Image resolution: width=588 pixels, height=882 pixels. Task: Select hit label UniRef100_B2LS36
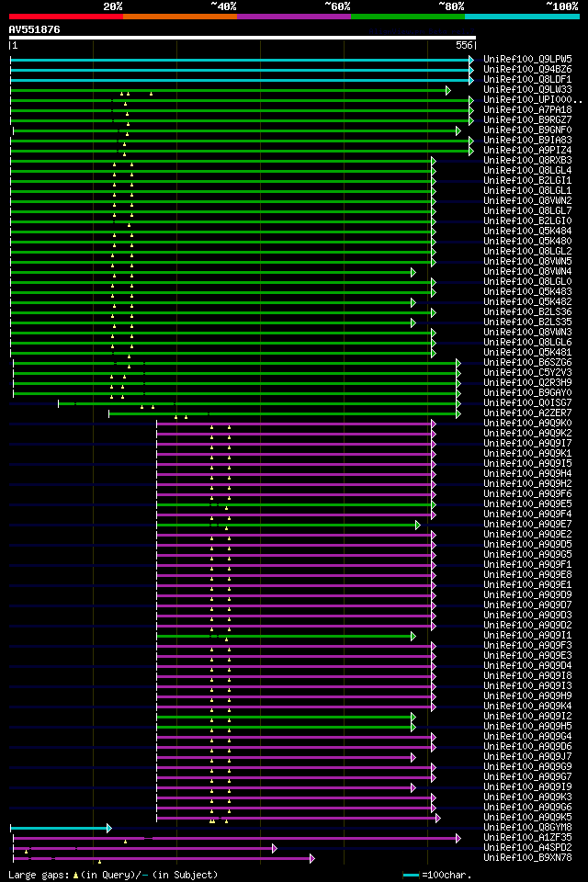tap(527, 312)
